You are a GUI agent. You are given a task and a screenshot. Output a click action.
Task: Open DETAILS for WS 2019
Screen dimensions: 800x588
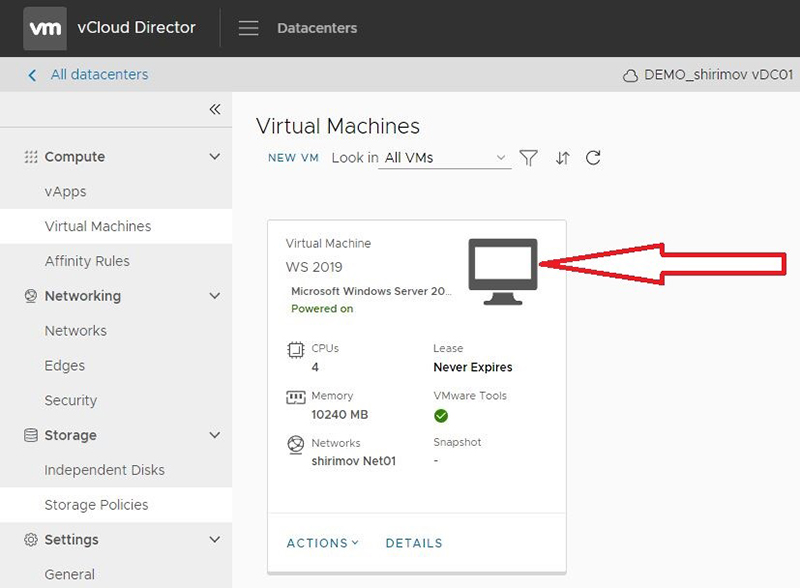click(x=414, y=543)
